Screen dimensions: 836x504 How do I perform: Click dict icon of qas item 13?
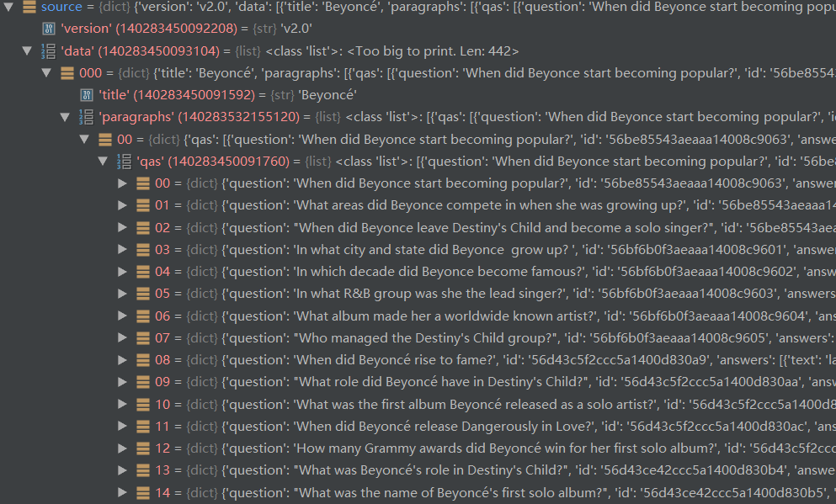point(143,471)
